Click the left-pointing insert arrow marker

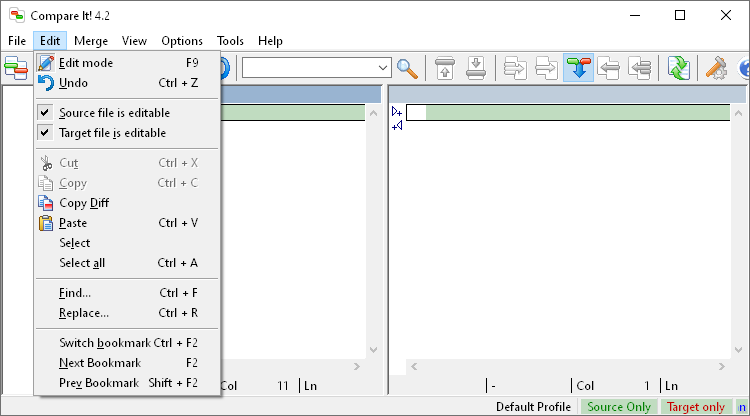click(397, 126)
